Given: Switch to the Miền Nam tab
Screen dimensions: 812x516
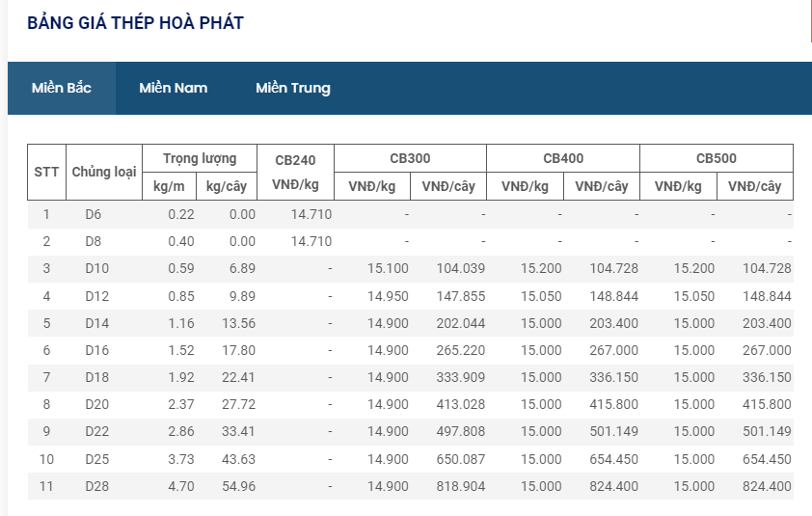Looking at the screenshot, I should [x=173, y=88].
